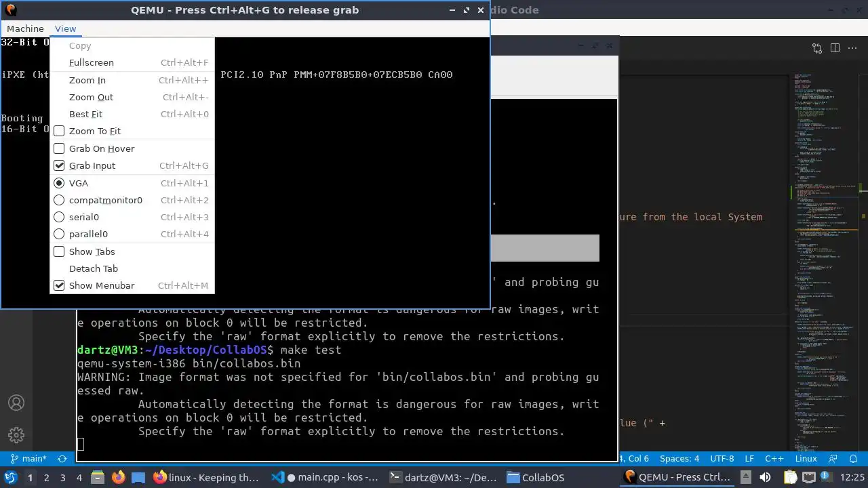
Task: Open VS Code Accounts icon
Action: tap(16, 403)
